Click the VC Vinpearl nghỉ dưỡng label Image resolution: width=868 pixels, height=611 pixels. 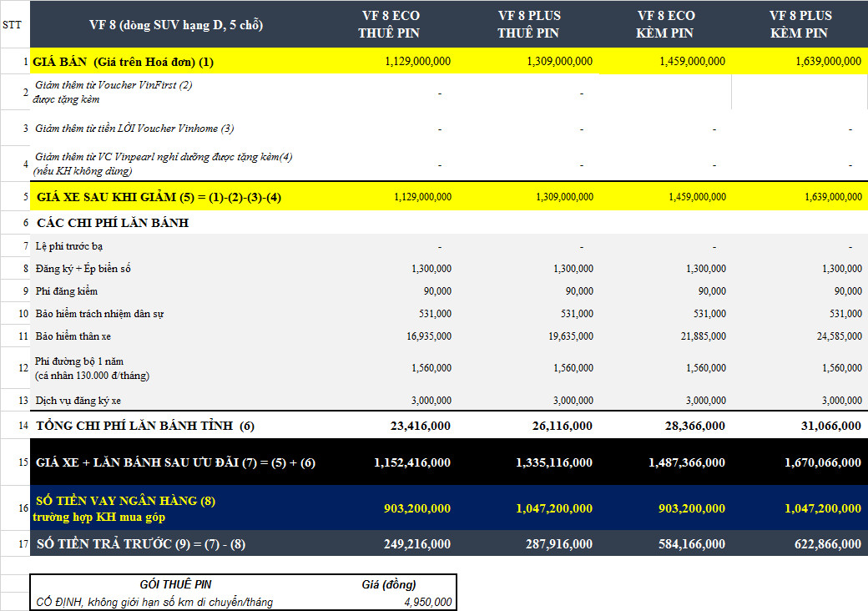(163, 164)
